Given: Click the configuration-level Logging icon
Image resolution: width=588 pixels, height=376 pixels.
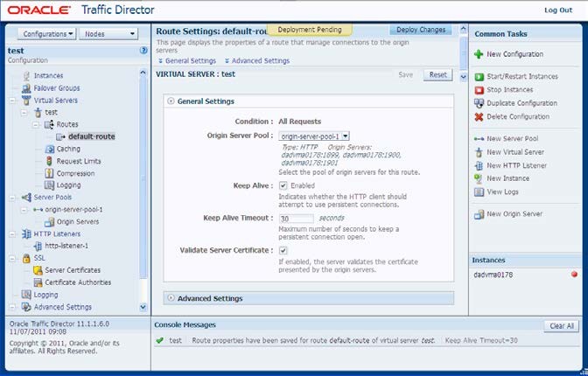Looking at the screenshot, I should tap(26, 295).
